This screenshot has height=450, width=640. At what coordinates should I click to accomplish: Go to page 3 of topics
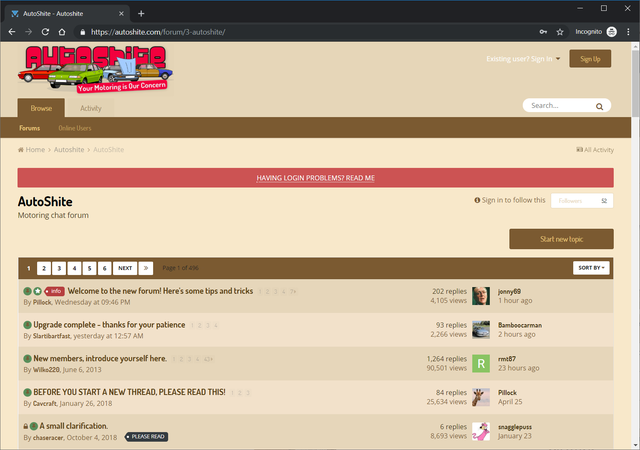coord(59,268)
